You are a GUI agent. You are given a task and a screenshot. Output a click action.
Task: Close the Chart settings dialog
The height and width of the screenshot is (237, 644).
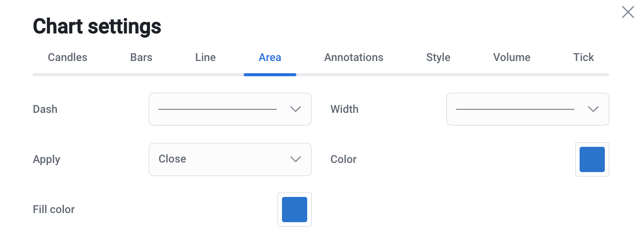click(x=628, y=12)
